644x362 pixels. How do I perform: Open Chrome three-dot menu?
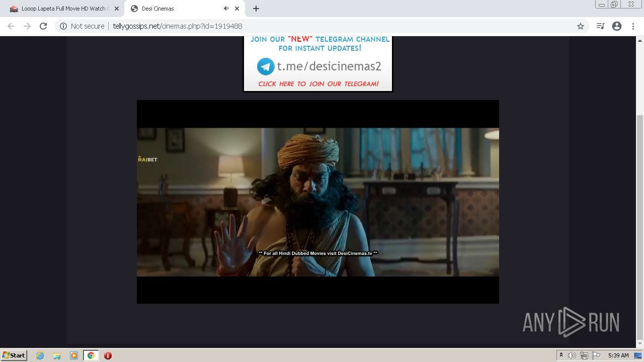[633, 26]
